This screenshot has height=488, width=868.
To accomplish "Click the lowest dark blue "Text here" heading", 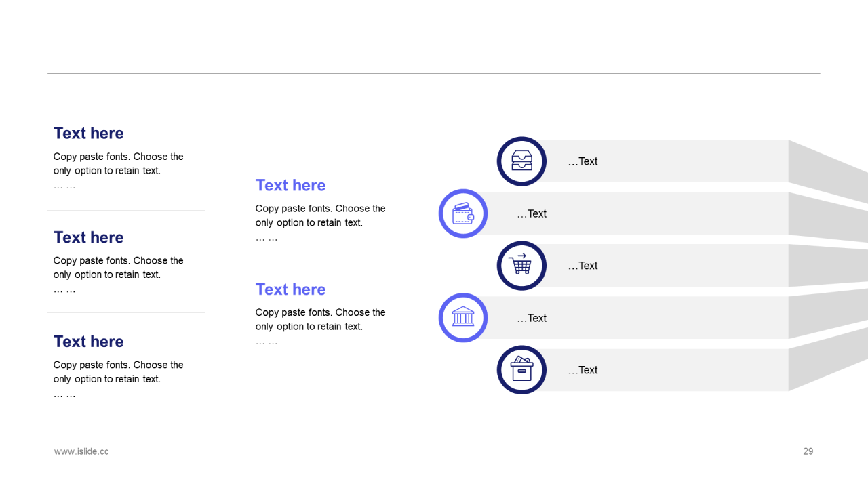I will click(89, 342).
